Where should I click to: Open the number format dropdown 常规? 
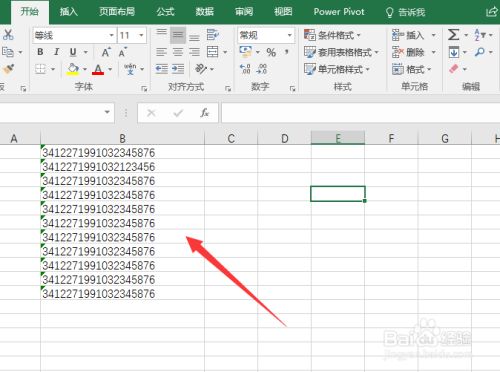tap(290, 35)
